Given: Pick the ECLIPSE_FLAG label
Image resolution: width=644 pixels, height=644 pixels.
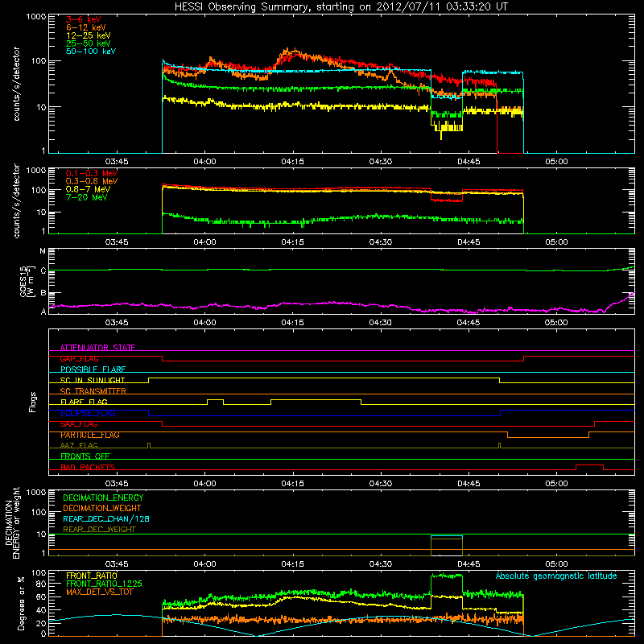Looking at the screenshot, I should click(x=88, y=413).
